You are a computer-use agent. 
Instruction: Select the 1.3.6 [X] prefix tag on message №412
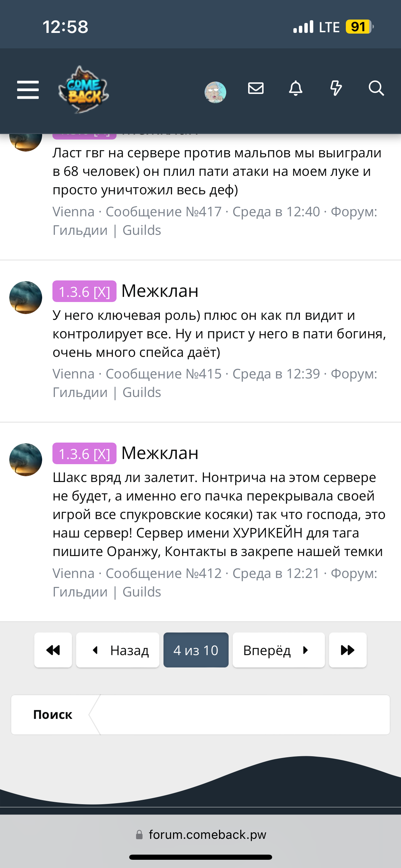tap(84, 454)
